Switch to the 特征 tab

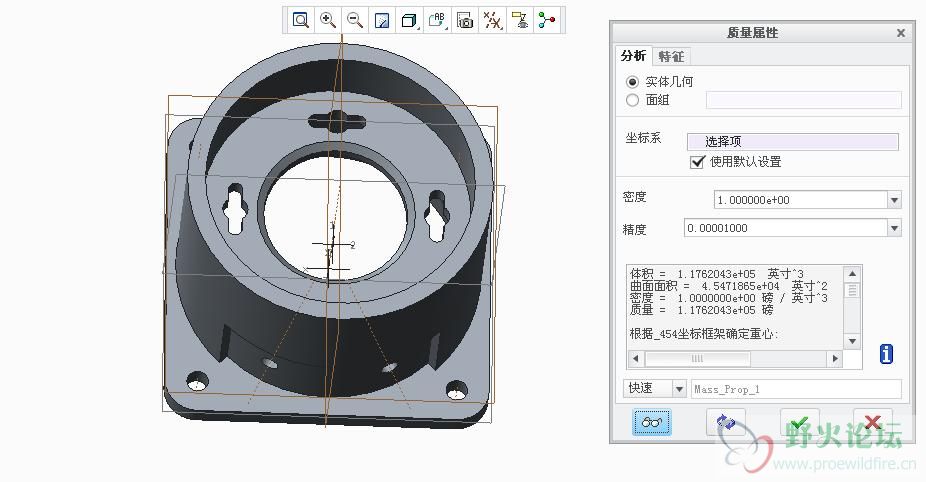671,57
